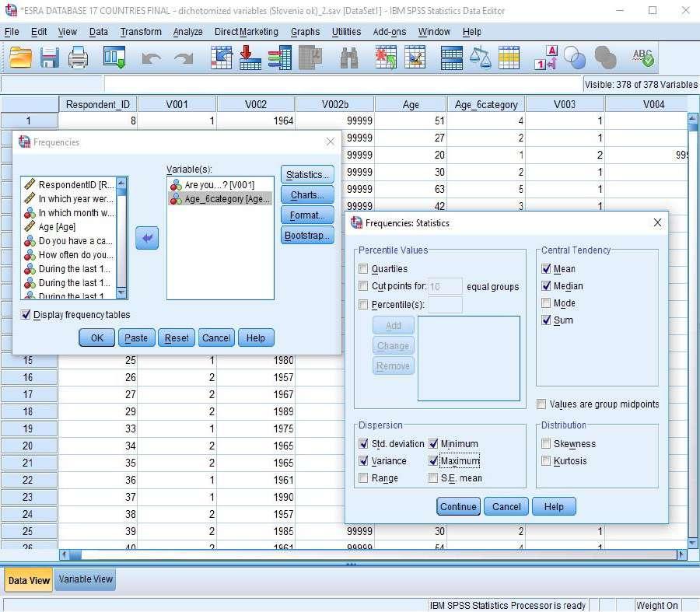Image resolution: width=700 pixels, height=612 pixels.
Task: Undo the last action
Action: click(152, 58)
